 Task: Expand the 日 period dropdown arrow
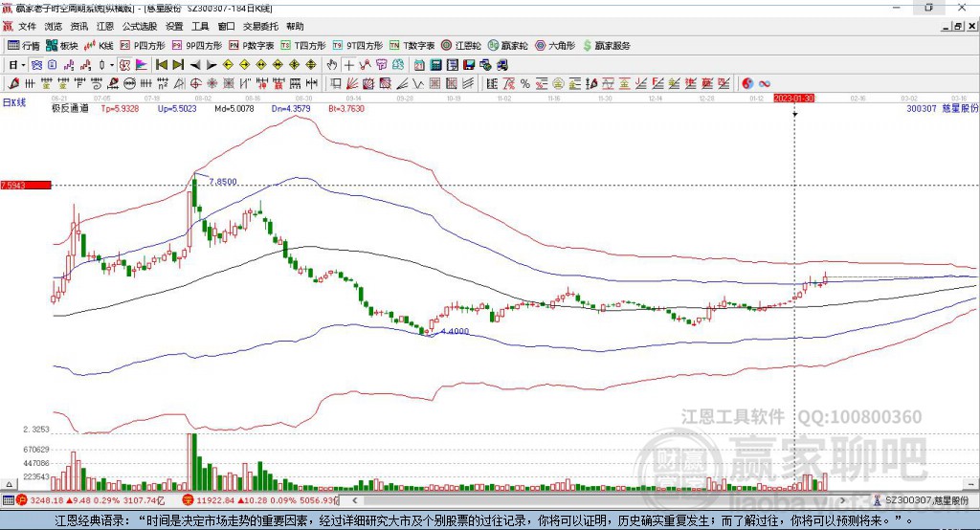tap(24, 64)
